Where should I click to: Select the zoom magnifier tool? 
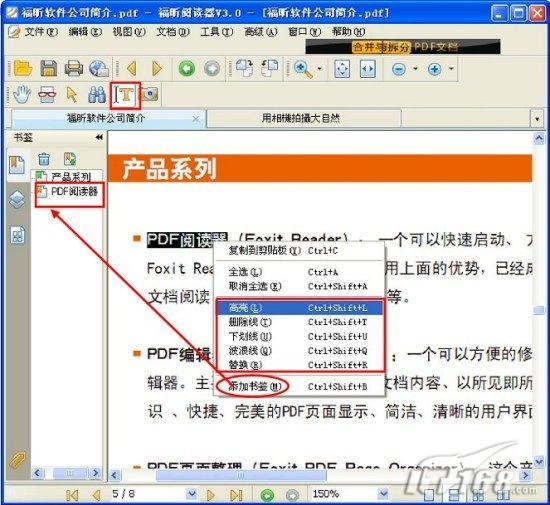[303, 69]
